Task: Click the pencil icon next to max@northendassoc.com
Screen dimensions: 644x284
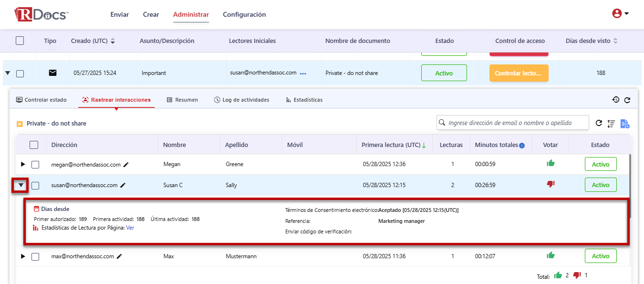Action: click(119, 256)
